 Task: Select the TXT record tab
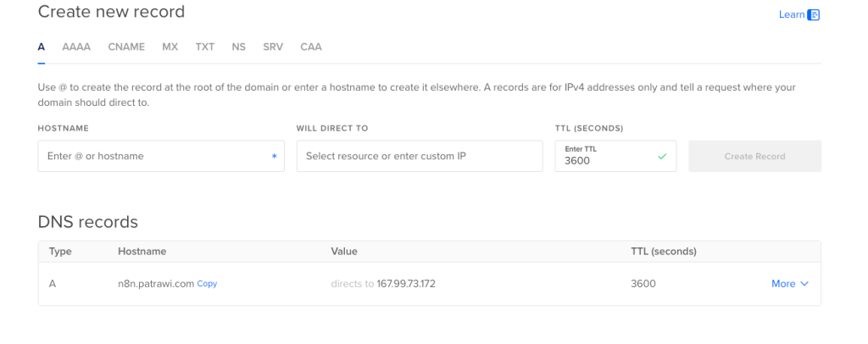[x=205, y=47]
